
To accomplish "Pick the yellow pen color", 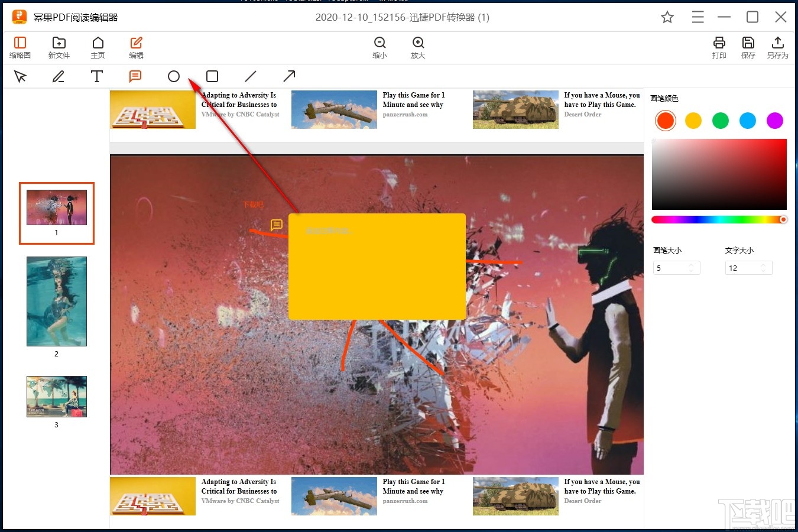I will tap(693, 121).
